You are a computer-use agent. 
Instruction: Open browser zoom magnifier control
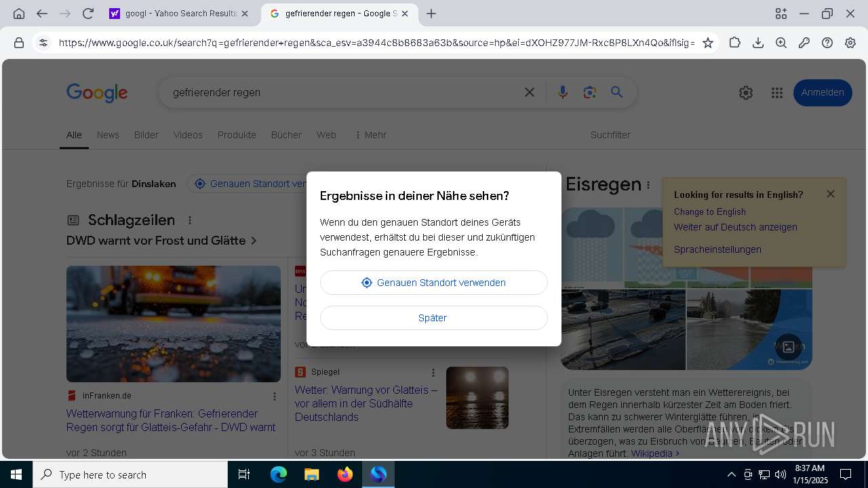[781, 43]
